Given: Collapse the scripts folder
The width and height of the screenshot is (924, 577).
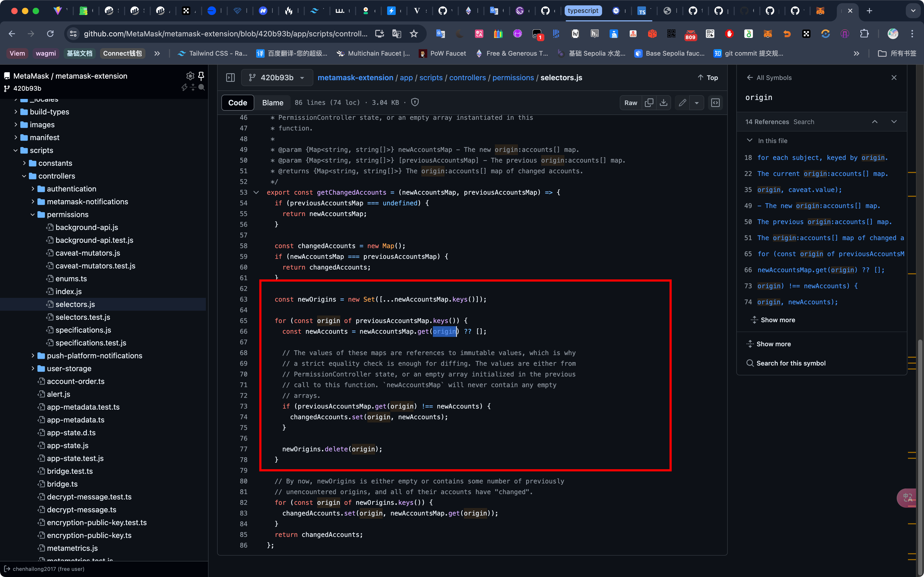Looking at the screenshot, I should click(16, 150).
